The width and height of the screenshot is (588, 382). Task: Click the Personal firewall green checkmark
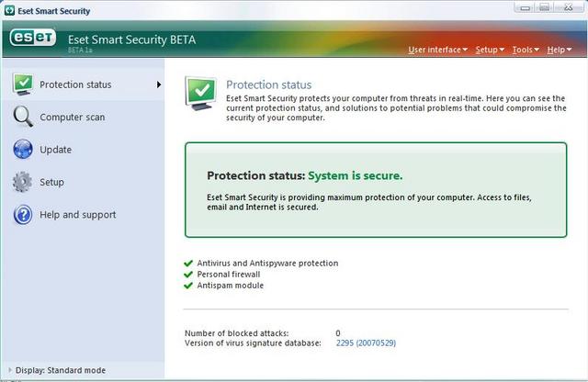pyautogui.click(x=188, y=275)
